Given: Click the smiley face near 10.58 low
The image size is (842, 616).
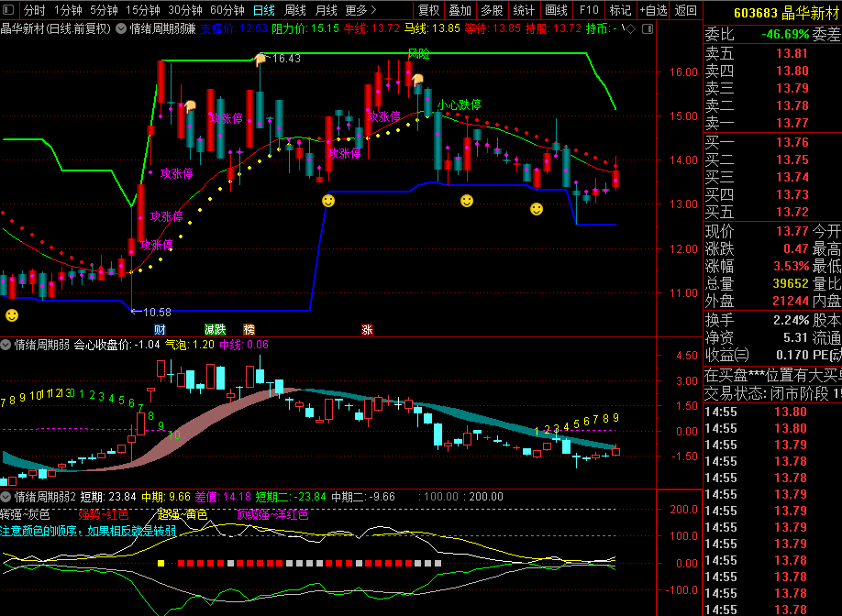Looking at the screenshot, I should click(x=12, y=315).
